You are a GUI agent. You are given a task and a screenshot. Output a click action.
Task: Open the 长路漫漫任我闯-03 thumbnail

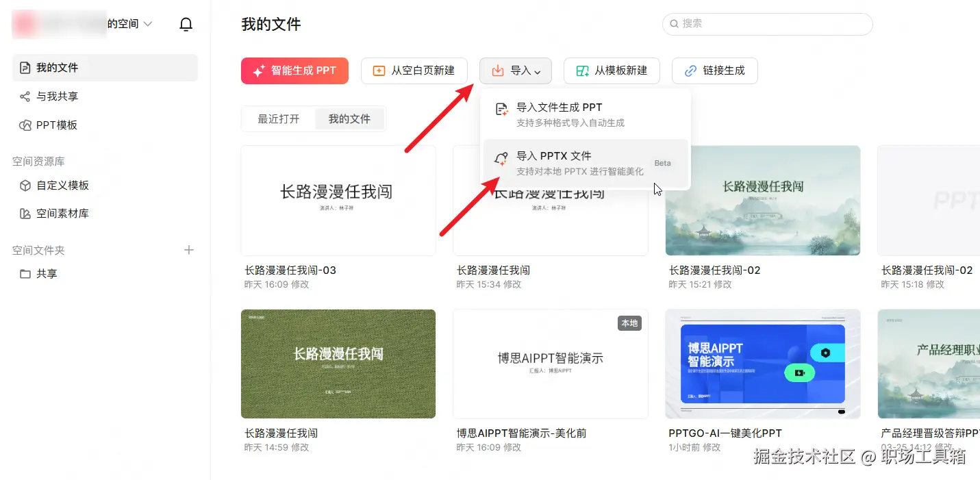[x=338, y=201]
